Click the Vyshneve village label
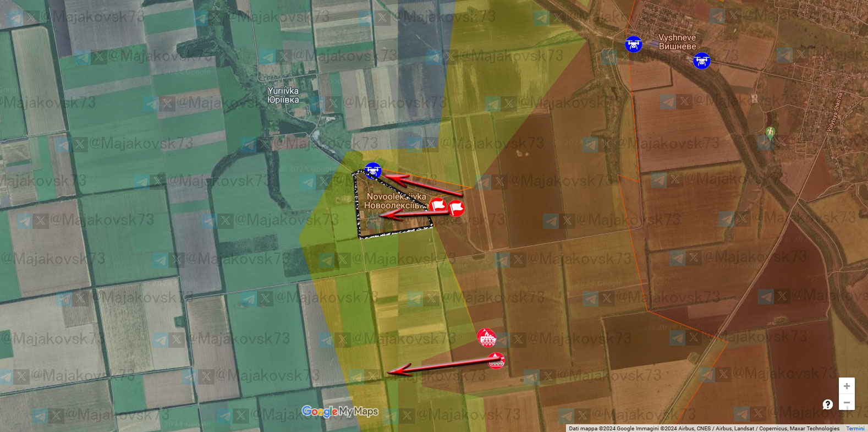The height and width of the screenshot is (432, 868). pos(677,42)
